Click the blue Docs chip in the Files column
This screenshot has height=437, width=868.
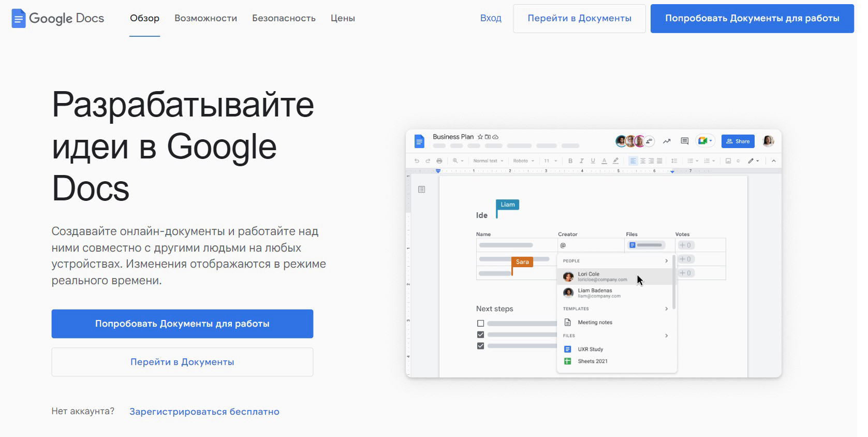pos(646,245)
